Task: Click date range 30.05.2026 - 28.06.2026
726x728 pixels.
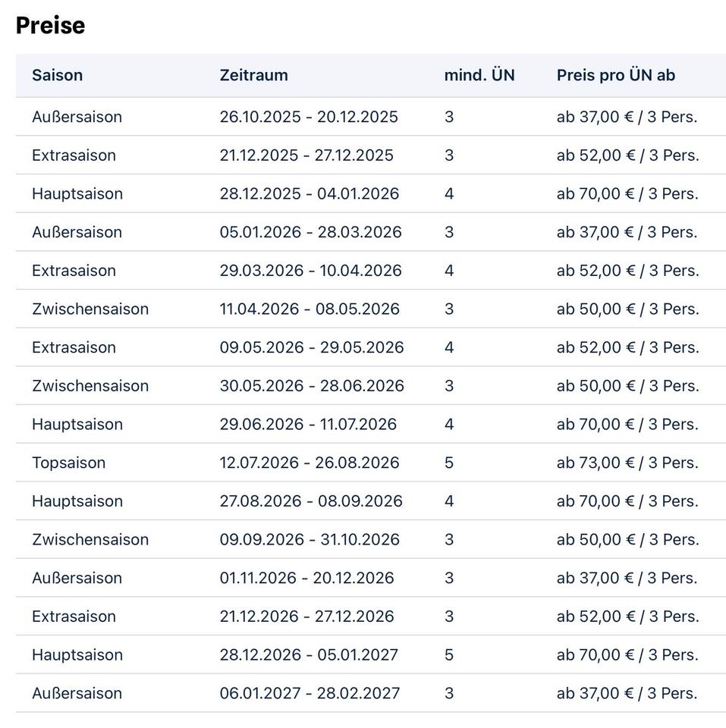Action: click(x=312, y=385)
